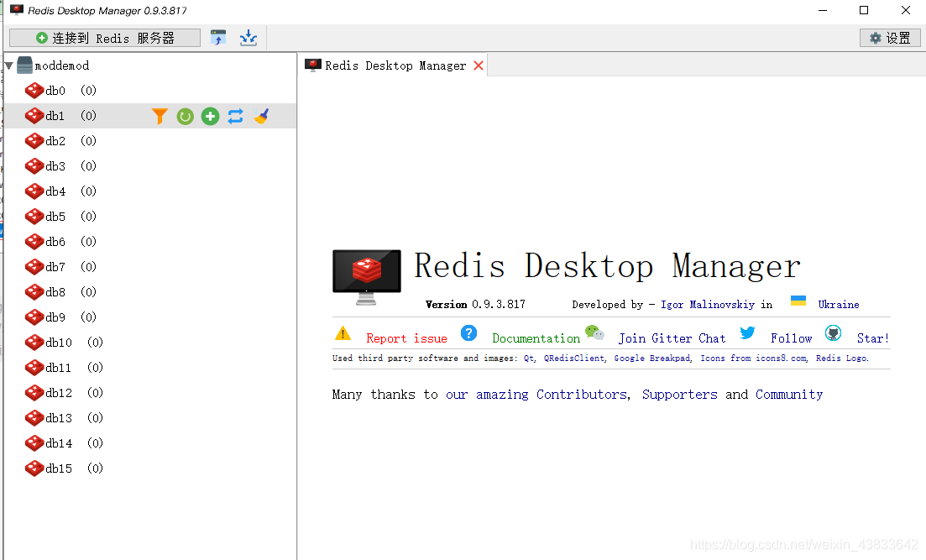Minimize the Redis Desktop Manager window
Viewport: 926px width, 560px height.
click(823, 10)
